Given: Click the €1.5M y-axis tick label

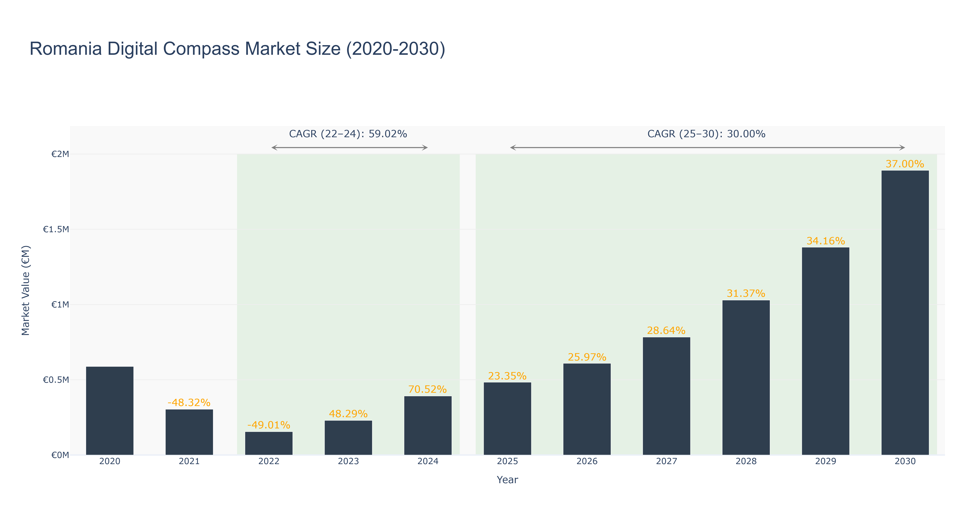Looking at the screenshot, I should 56,229.
